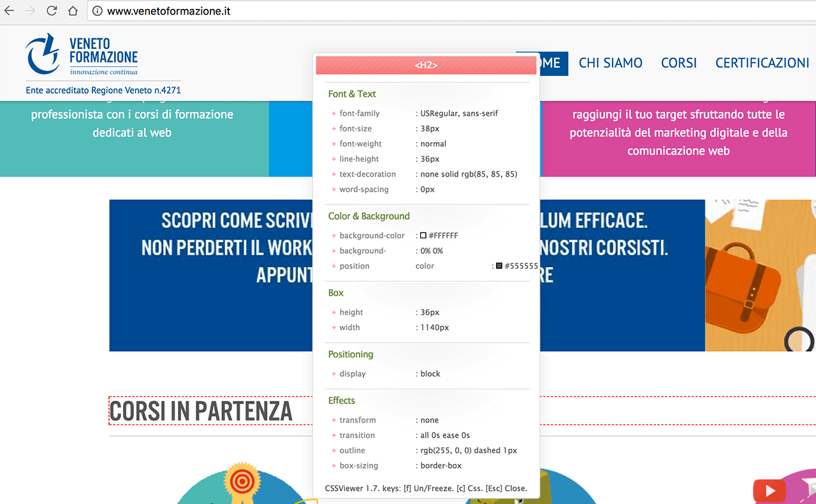The image size is (816, 504).
Task: Go to browser home page icon
Action: [73, 11]
